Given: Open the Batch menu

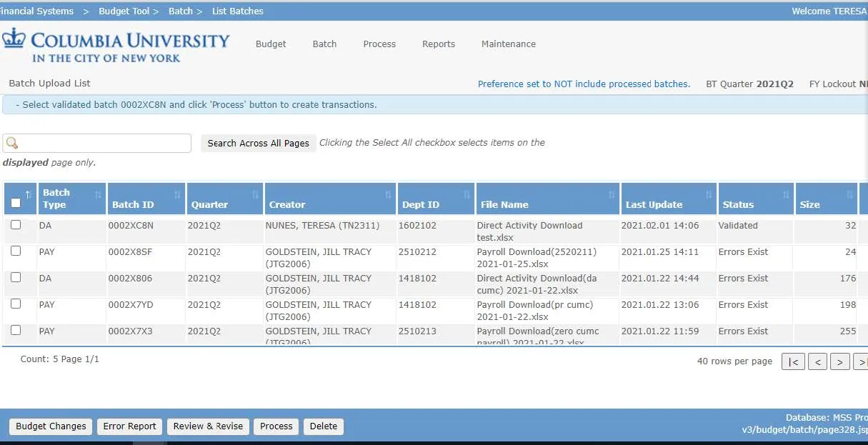Looking at the screenshot, I should coord(324,44).
